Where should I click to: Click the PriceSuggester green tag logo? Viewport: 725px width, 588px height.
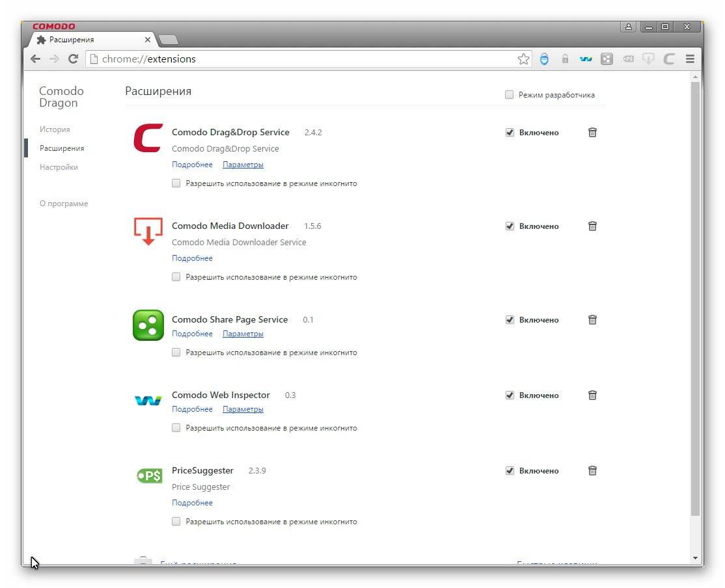(x=149, y=475)
